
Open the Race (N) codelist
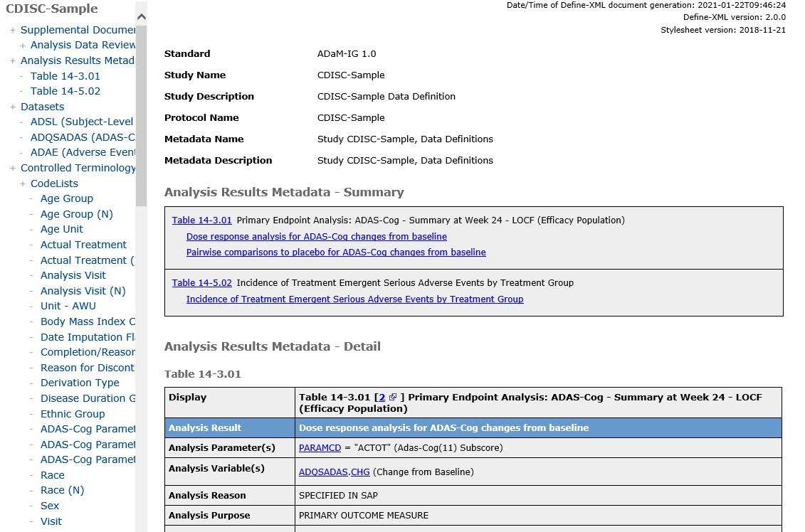point(62,490)
